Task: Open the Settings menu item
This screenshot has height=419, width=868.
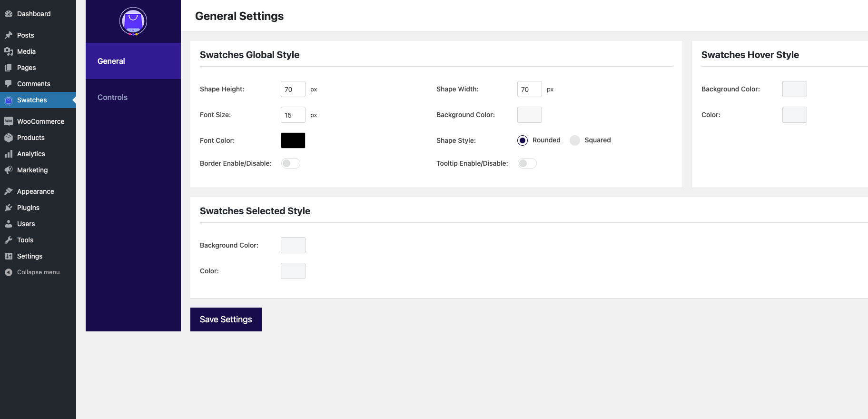Action: [38, 256]
